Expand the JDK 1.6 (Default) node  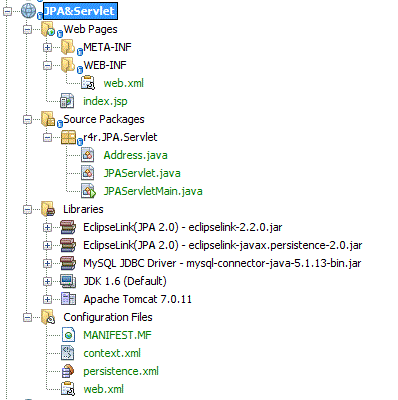click(x=47, y=281)
